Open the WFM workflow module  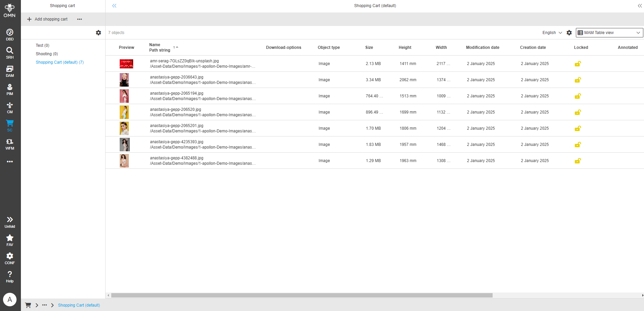[x=10, y=144]
